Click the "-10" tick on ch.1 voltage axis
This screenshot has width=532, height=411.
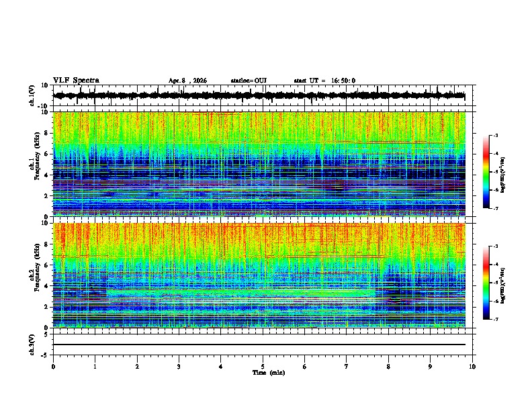tap(44, 106)
